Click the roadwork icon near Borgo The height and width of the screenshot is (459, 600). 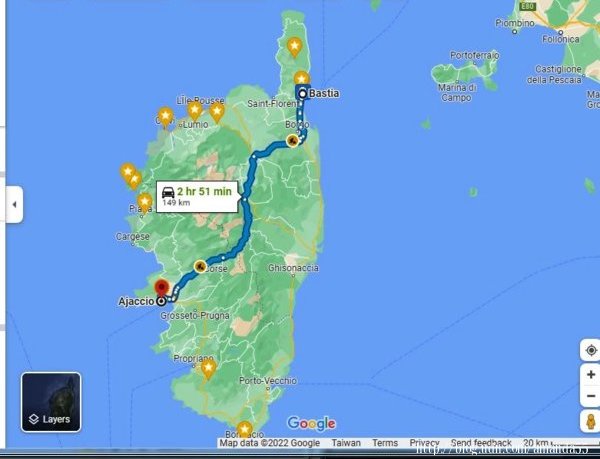(x=292, y=141)
